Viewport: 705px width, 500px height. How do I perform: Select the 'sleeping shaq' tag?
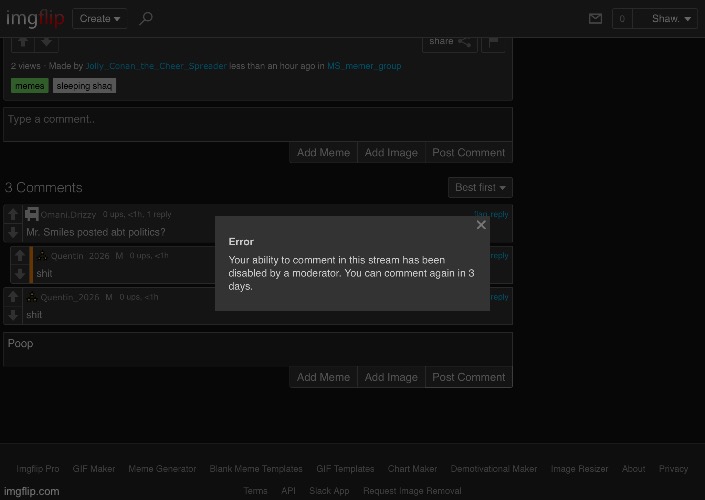[x=84, y=86]
